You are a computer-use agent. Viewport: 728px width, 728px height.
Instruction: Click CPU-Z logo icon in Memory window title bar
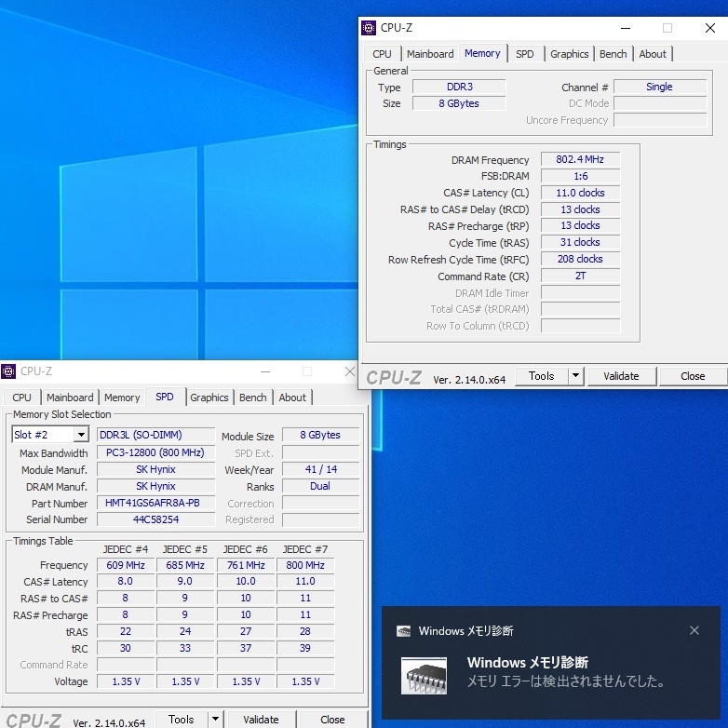370,28
